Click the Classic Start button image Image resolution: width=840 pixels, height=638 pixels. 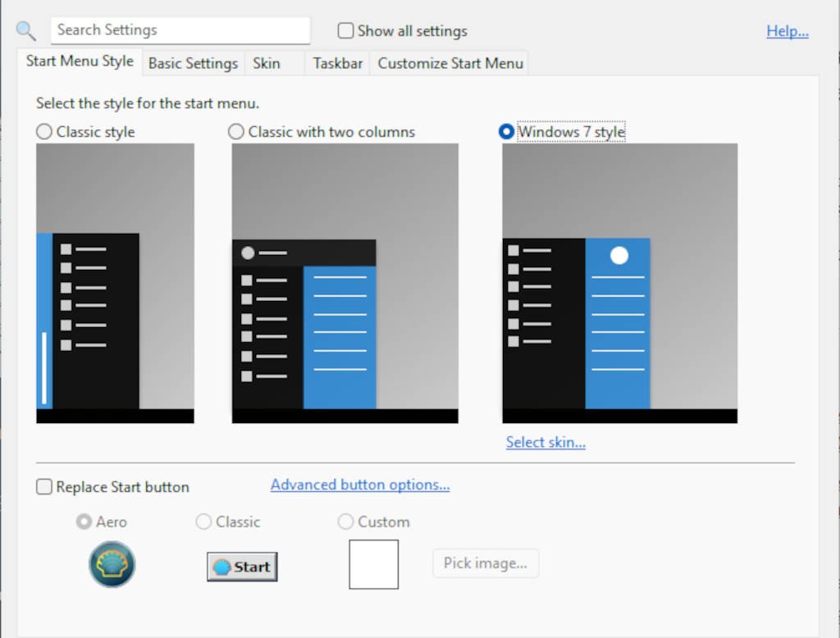point(242,567)
